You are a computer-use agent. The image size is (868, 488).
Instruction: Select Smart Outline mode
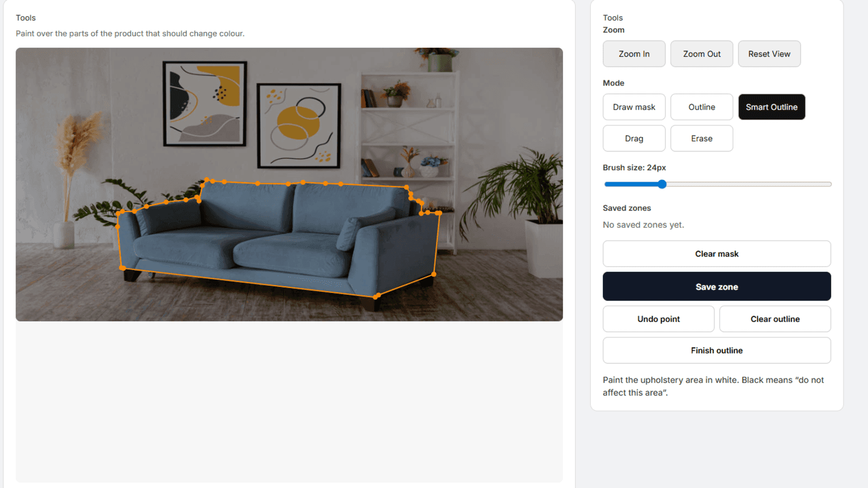[771, 107]
